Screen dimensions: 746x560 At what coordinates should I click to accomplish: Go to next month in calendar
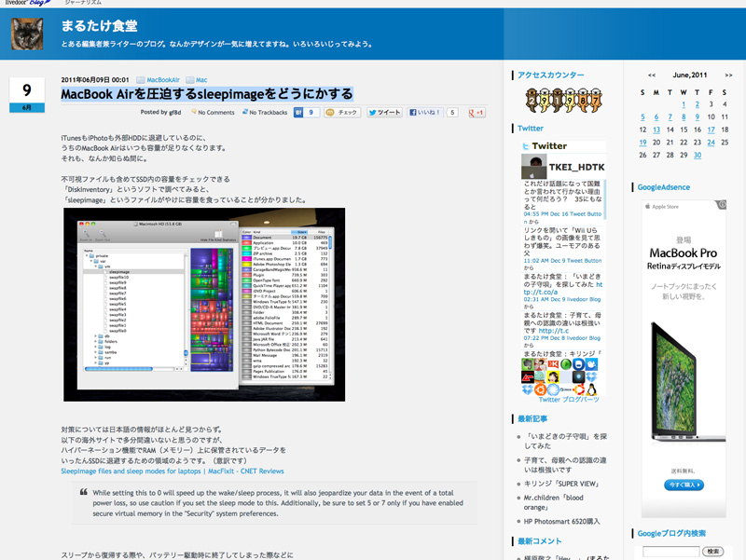(x=728, y=75)
